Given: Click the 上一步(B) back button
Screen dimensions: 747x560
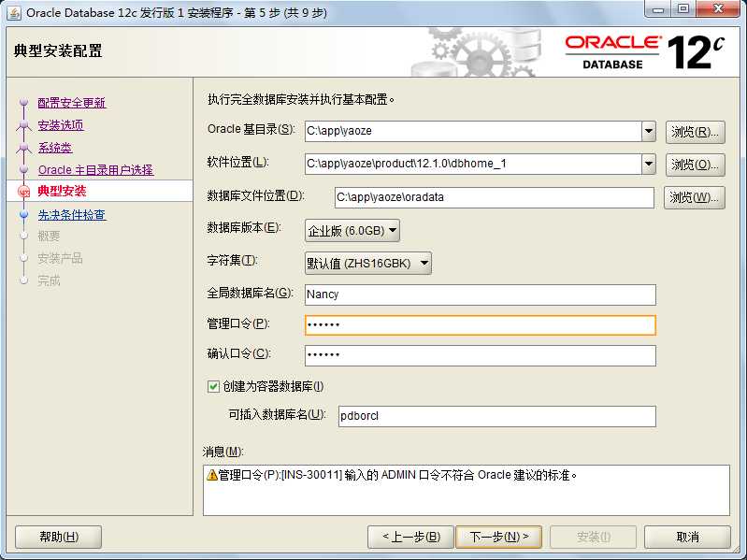Looking at the screenshot, I should pos(411,537).
